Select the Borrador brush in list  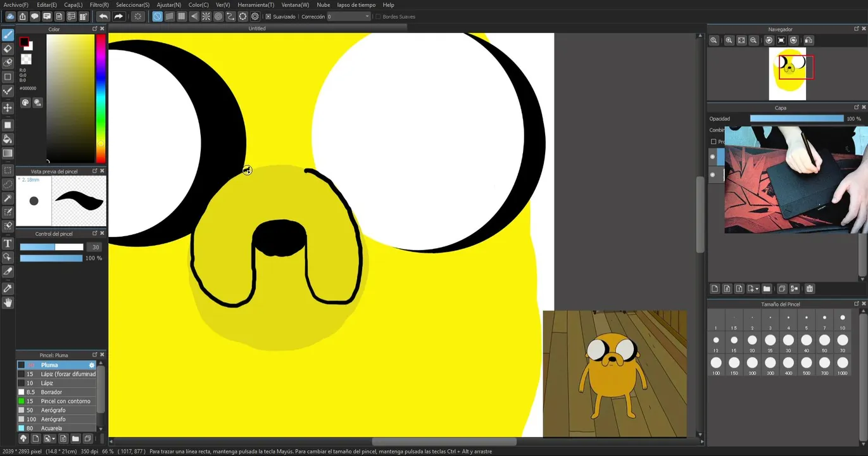click(56, 392)
